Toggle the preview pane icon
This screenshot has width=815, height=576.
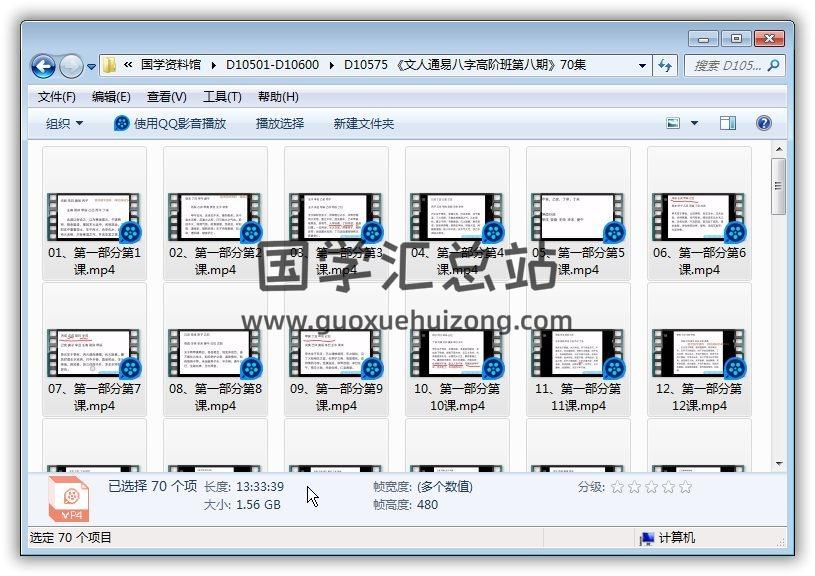pyautogui.click(x=728, y=124)
